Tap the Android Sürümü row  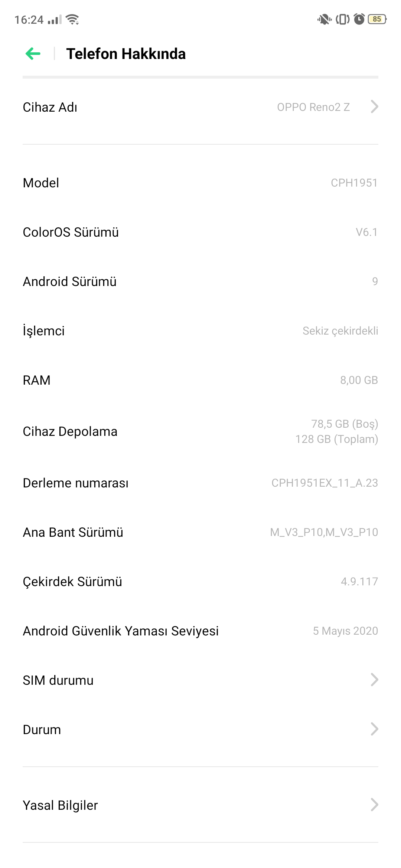coord(200,281)
